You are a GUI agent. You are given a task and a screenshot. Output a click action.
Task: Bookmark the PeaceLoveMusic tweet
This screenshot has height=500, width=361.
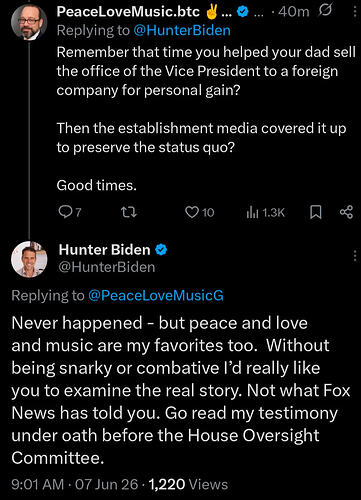pyautogui.click(x=316, y=212)
